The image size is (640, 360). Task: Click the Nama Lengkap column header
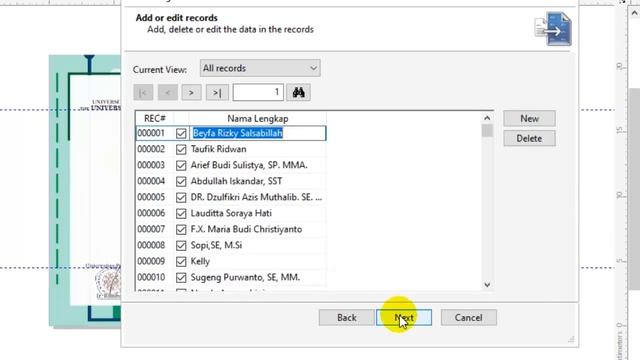(258, 118)
